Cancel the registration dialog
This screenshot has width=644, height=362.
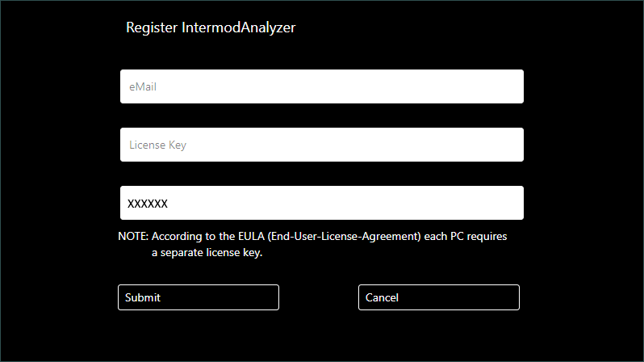click(x=438, y=297)
